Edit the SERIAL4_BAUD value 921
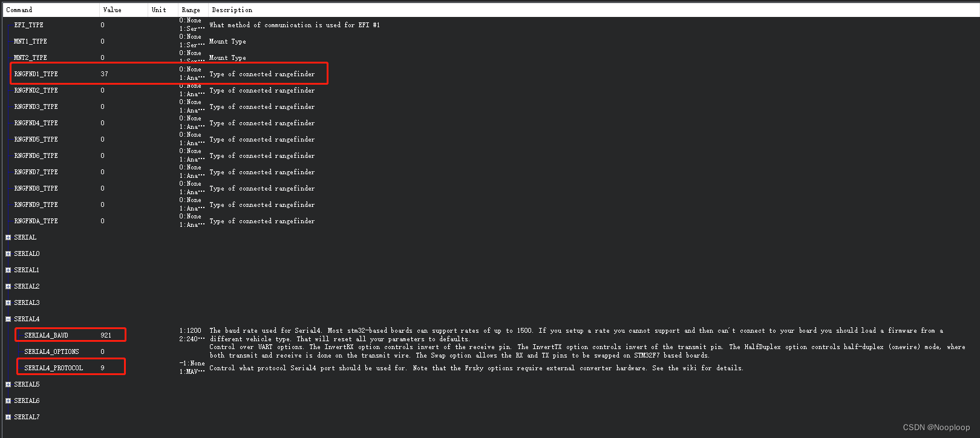980x438 pixels. [x=106, y=335]
